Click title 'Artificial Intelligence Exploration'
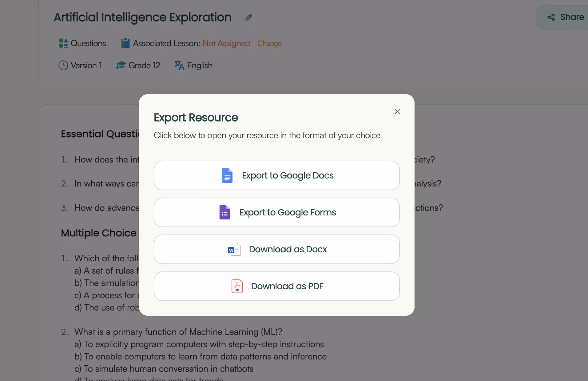 (x=143, y=17)
